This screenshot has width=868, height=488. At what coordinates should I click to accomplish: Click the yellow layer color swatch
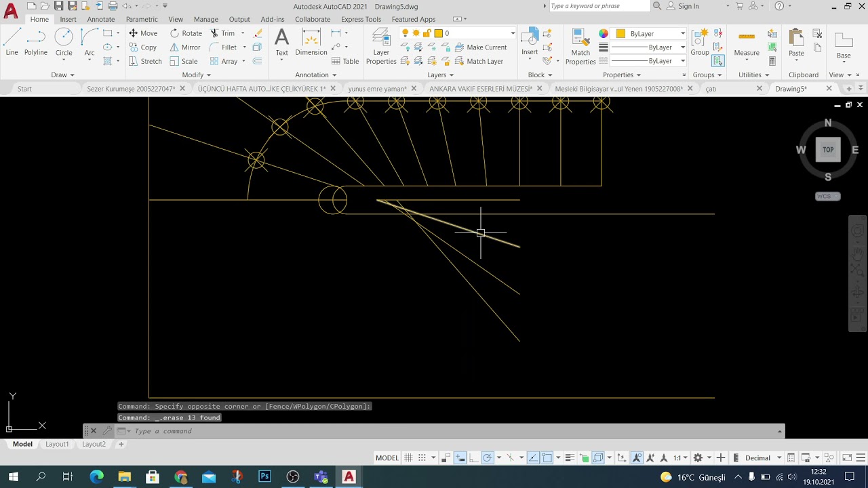[x=439, y=33]
